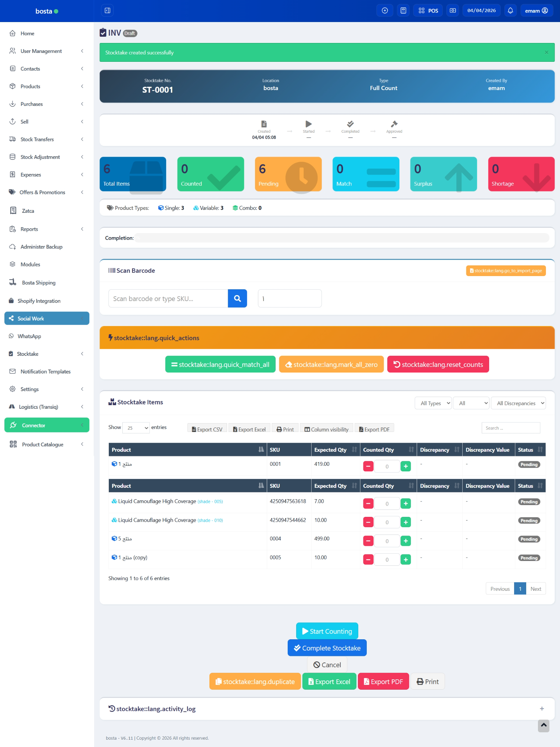560x747 pixels.
Task: Toggle Column visibility in table toolbar
Action: click(326, 429)
